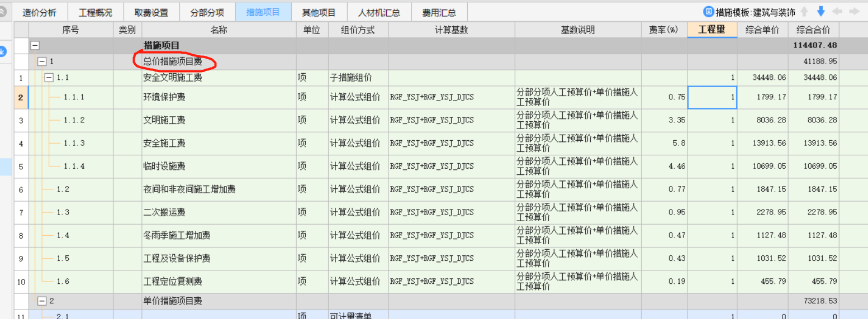Viewport: 868px width, 319px height.
Task: Select row header number 2
Action: pos(21,97)
